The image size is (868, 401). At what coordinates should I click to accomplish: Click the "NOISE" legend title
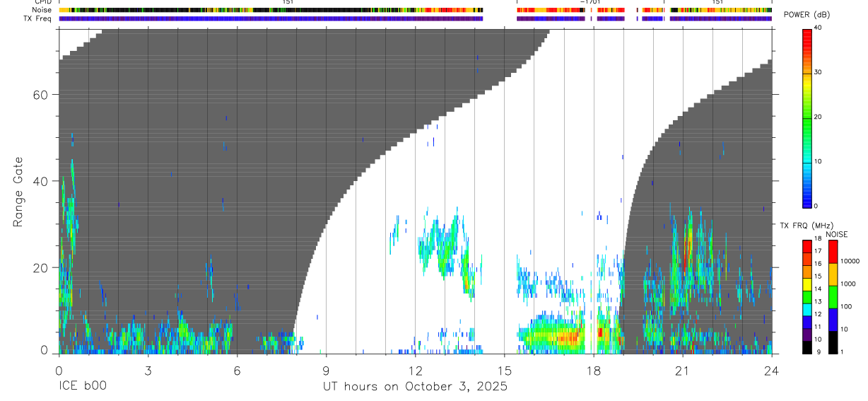[836, 235]
